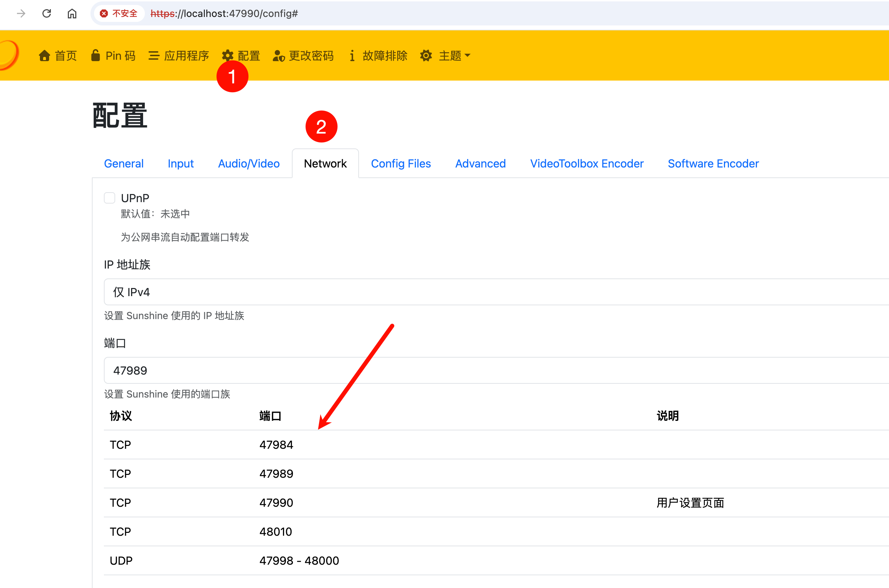Open Pin 码 via the lock icon
The height and width of the screenshot is (588, 889).
(96, 55)
